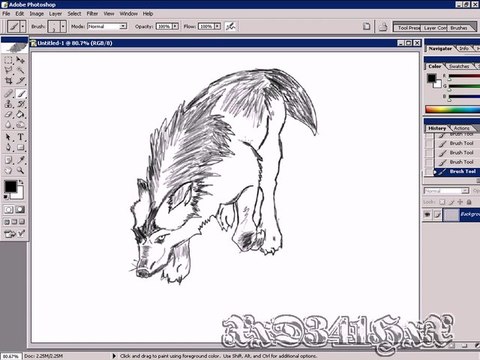Click the Jump to ImageReady button

click(x=14, y=234)
